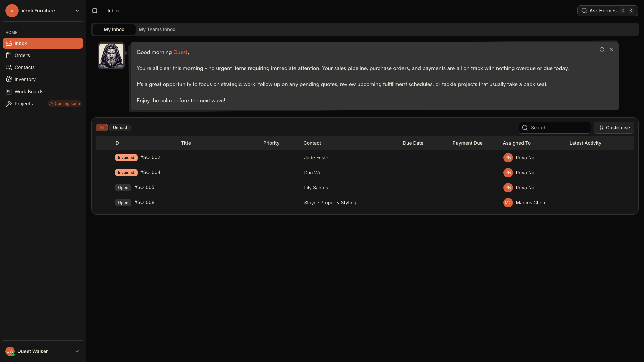Click the Quest name link in greeting
This screenshot has height=362, width=644.
click(180, 52)
